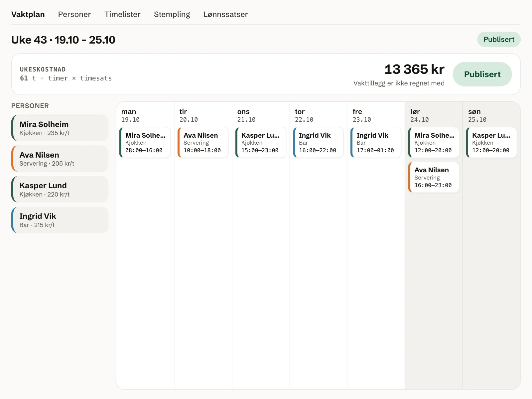Image resolution: width=532 pixels, height=399 pixels.
Task: Click the '61 t · timer × timesats' text
Action: (x=66, y=78)
